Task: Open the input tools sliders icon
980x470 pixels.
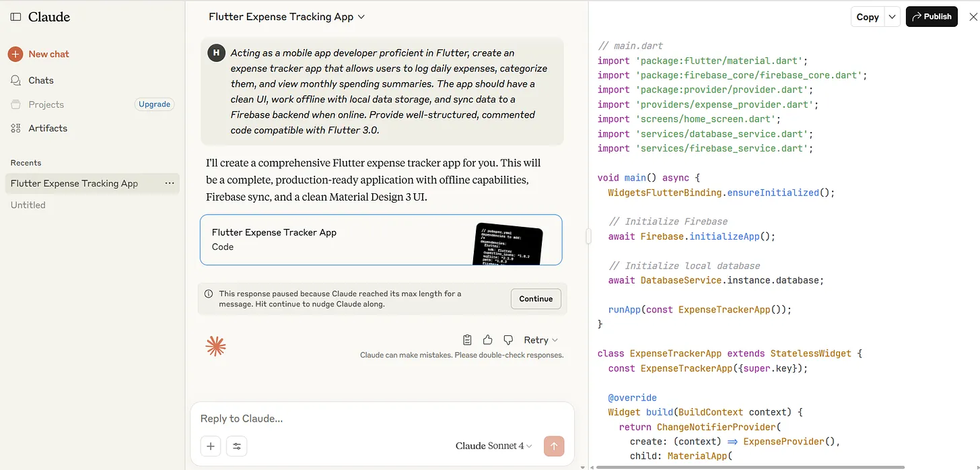Action: (236, 446)
